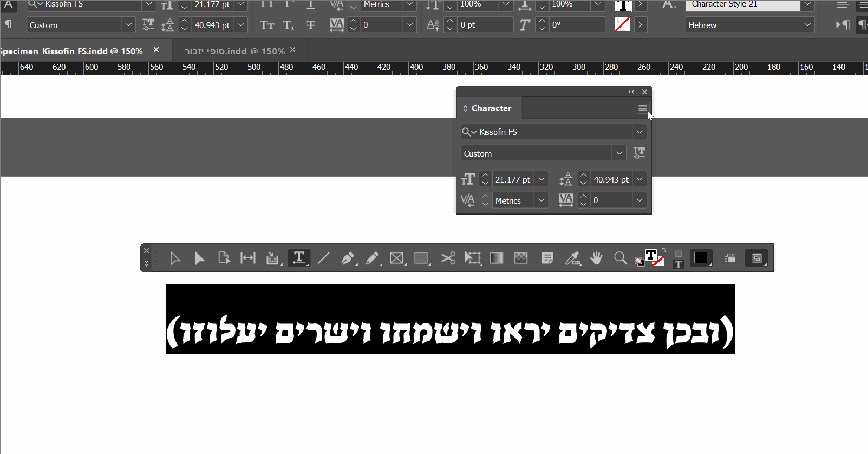Select the Scissors tool

click(x=448, y=258)
